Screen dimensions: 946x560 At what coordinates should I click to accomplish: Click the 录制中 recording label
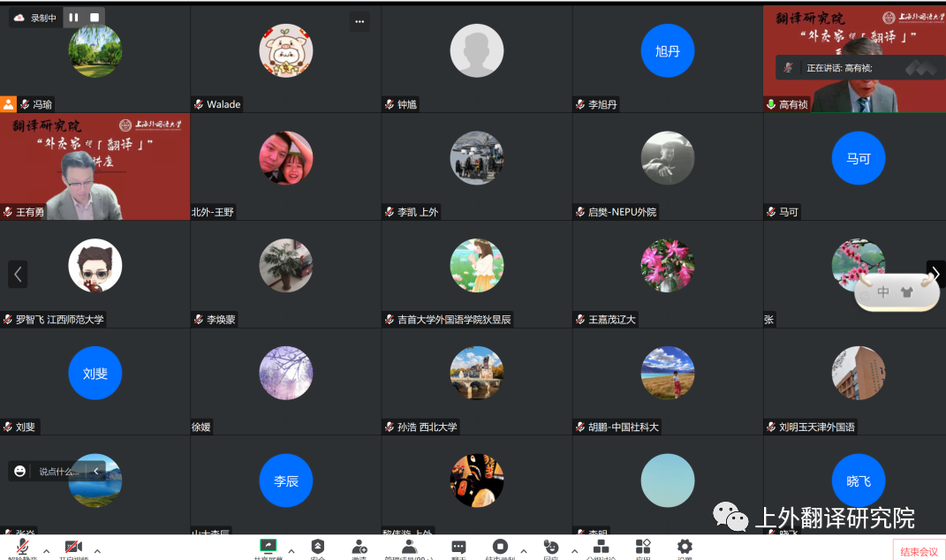pos(43,18)
